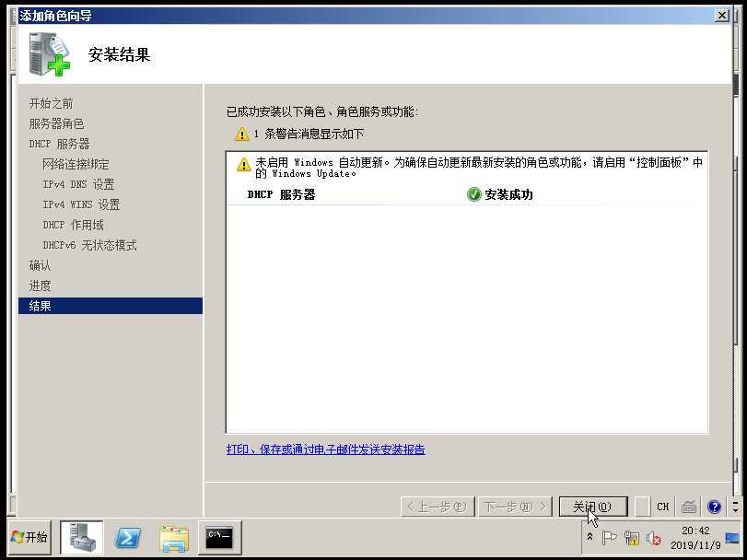747x560 pixels.
Task: Click the show desktop icon beside clock
Action: (732, 539)
